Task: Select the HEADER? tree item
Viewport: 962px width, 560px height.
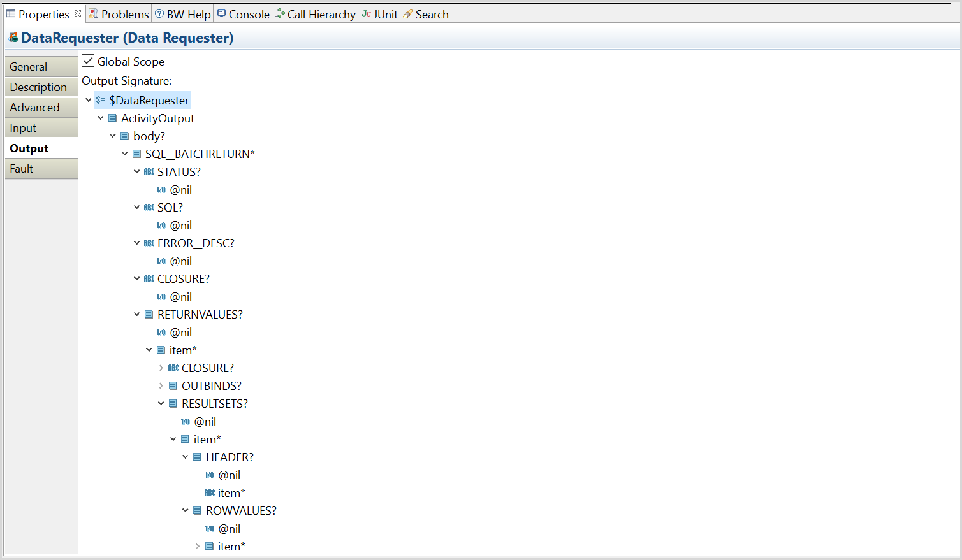Action: click(230, 457)
